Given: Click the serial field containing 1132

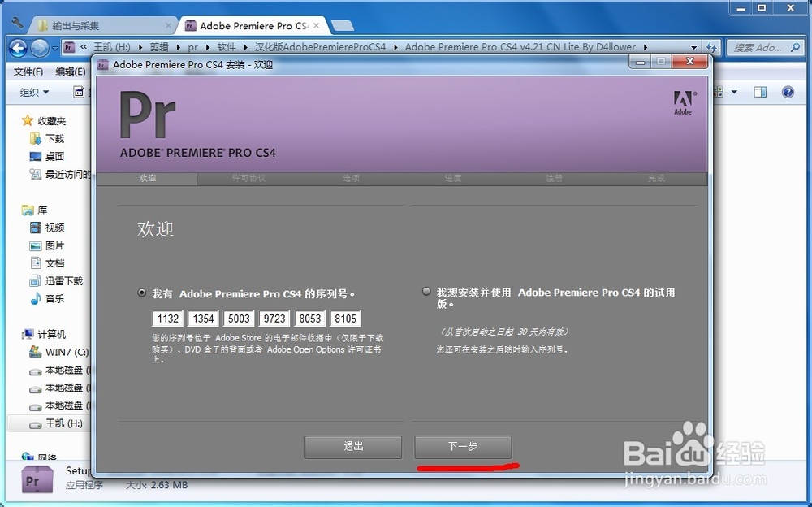Looking at the screenshot, I should (168, 318).
